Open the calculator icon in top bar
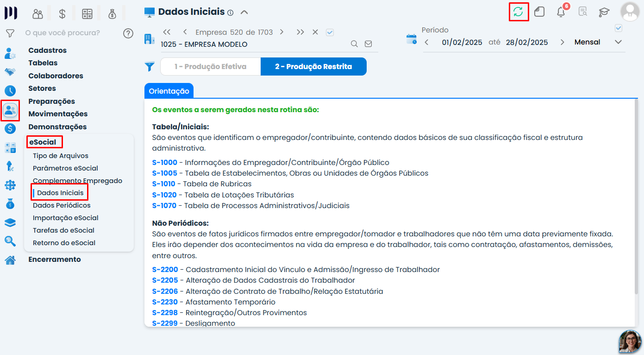The image size is (644, 355). [x=88, y=14]
